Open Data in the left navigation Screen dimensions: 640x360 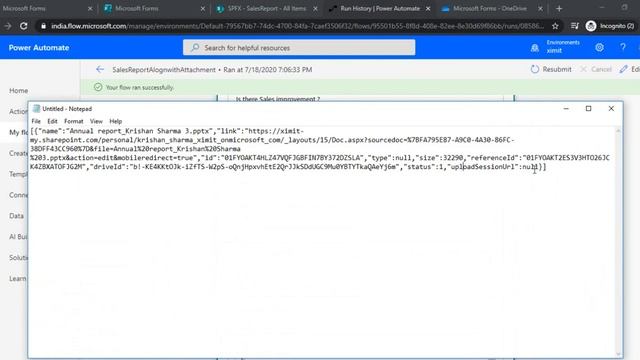click(16, 216)
